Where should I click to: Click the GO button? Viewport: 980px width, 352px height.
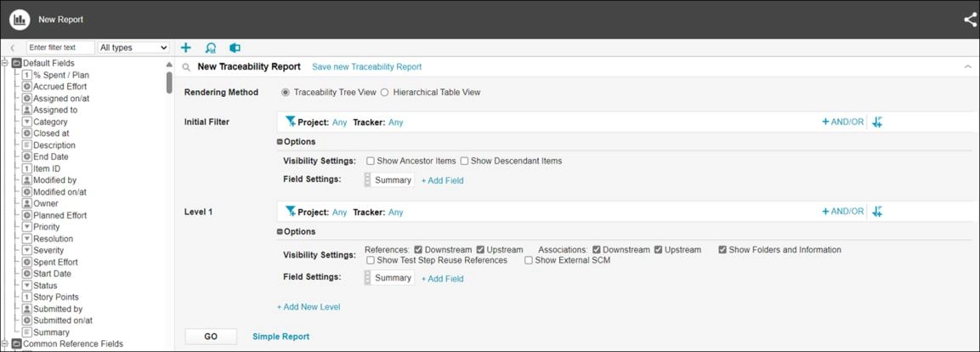pos(211,337)
